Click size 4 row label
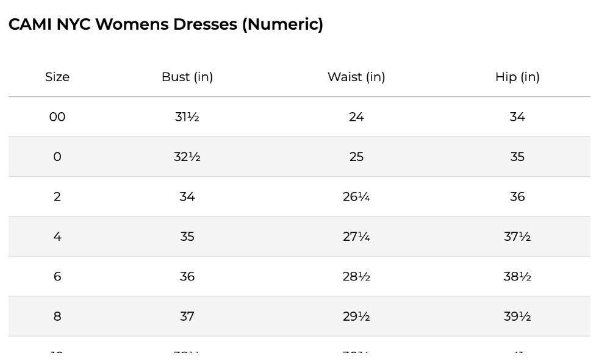 pyautogui.click(x=57, y=237)
